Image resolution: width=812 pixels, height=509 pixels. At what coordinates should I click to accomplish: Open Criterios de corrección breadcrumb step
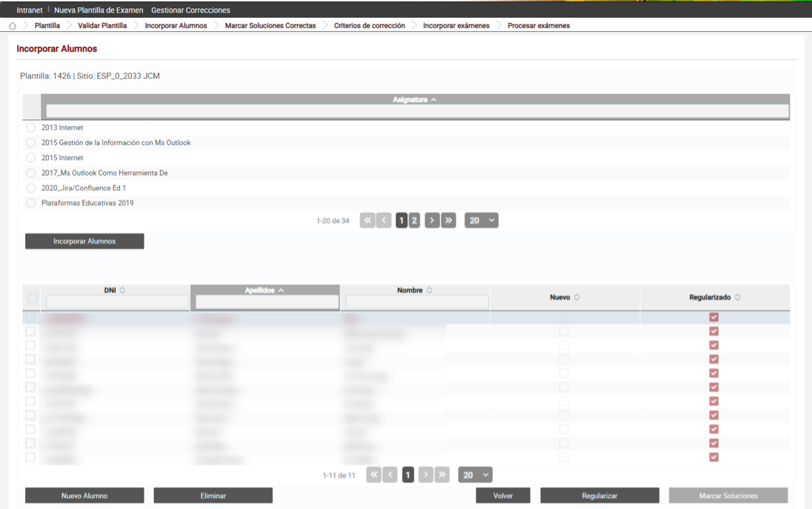click(369, 25)
